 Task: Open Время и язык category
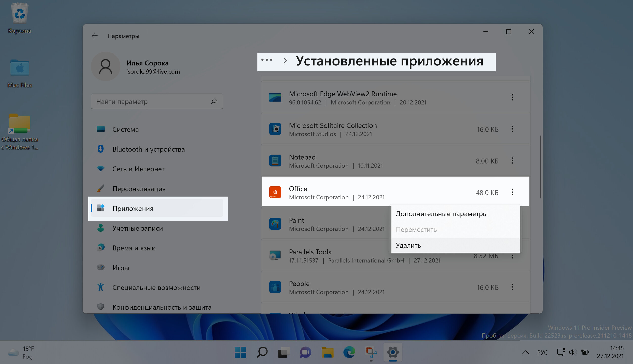point(157,248)
